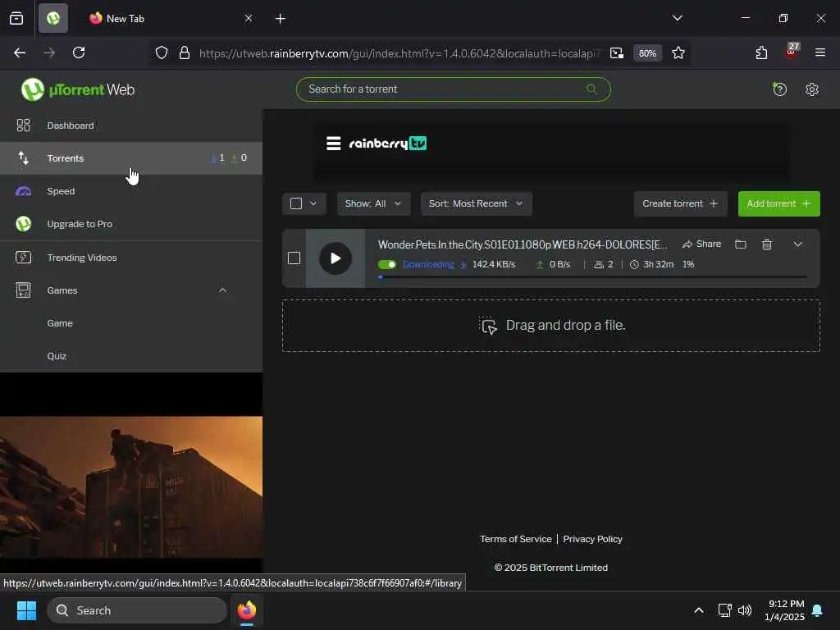The height and width of the screenshot is (630, 840).
Task: Click the 80% zoom level indicator
Action: tap(647, 53)
